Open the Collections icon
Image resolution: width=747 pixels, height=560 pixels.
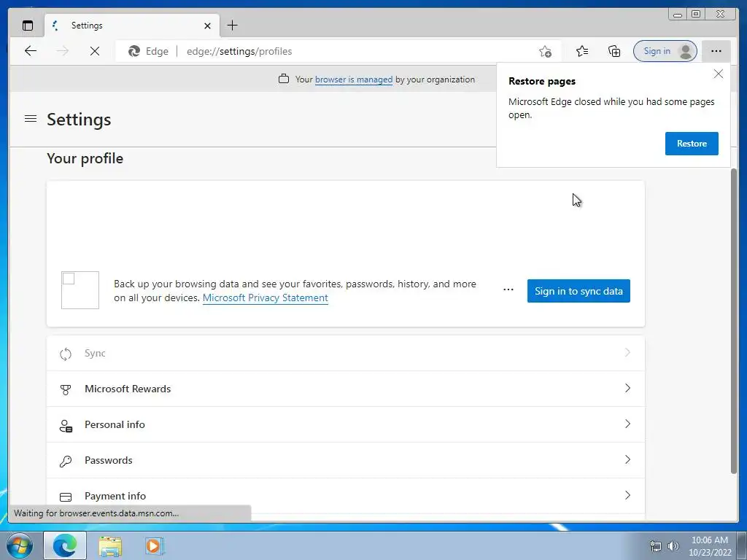click(x=614, y=51)
